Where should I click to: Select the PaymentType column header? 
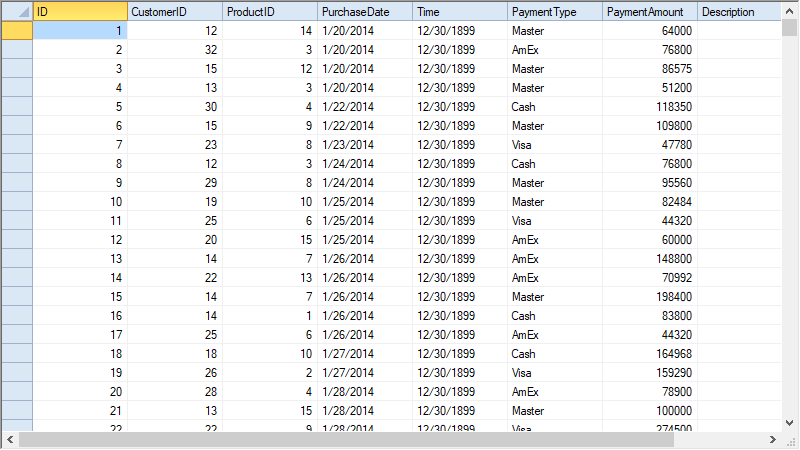coord(554,11)
